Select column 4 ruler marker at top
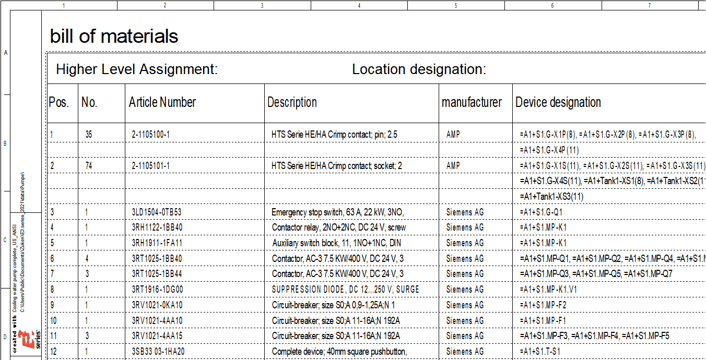706x360 pixels. coord(359,5)
